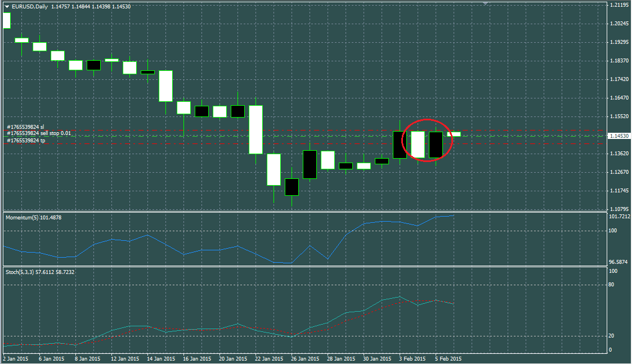Image resolution: width=632 pixels, height=364 pixels.
Task: Click the 16 Jan 2015 date label
Action: coord(197,358)
